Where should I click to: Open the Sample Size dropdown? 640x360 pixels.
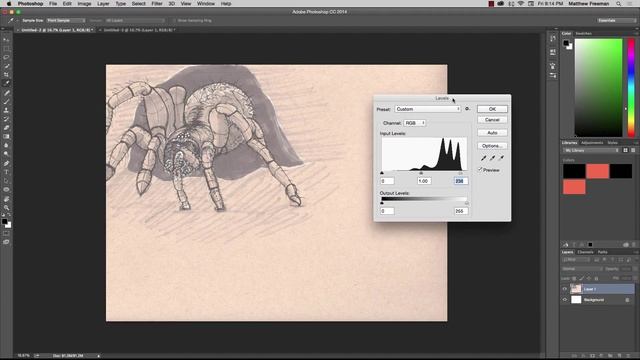pyautogui.click(x=66, y=20)
